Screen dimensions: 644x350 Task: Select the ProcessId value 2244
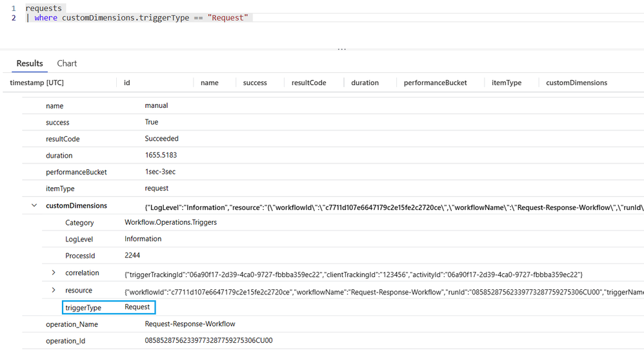132,255
